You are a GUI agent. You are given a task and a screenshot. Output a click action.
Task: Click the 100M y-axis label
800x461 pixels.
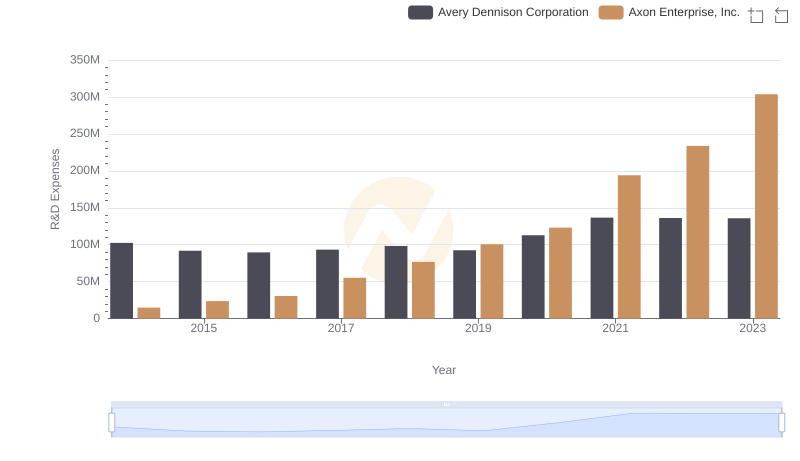pos(85,244)
